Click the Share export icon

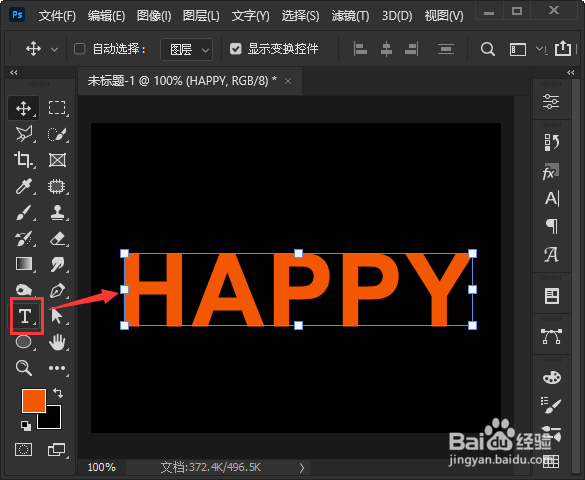(x=563, y=48)
